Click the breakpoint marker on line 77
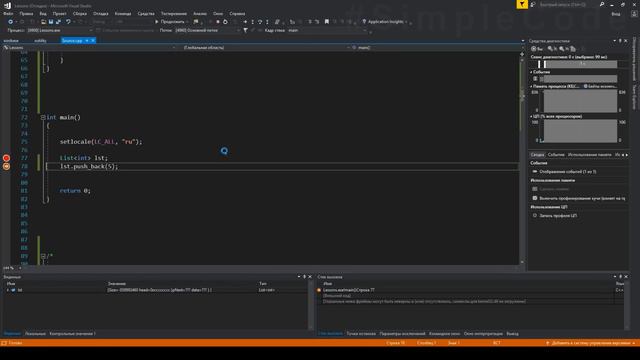 6,158
